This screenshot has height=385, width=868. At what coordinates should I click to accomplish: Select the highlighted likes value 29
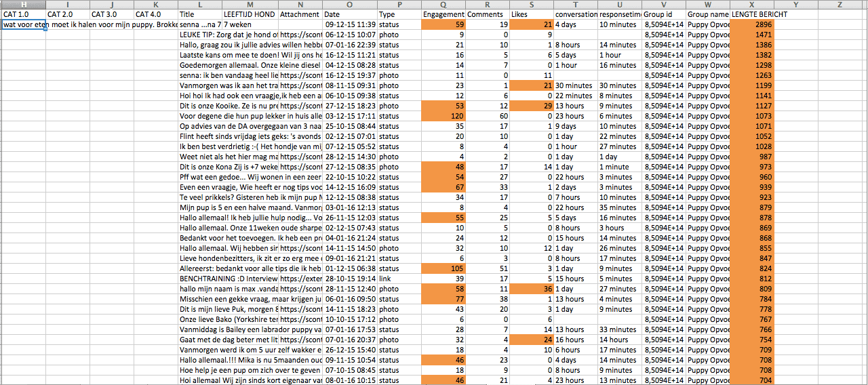531,106
